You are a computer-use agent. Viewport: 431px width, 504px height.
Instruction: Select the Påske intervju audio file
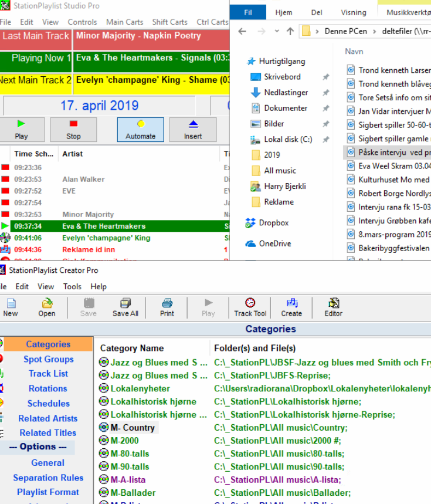(388, 153)
